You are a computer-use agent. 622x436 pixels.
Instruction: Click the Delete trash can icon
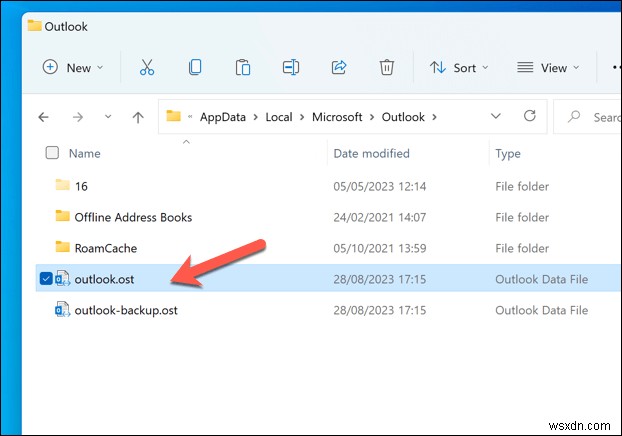tap(386, 67)
